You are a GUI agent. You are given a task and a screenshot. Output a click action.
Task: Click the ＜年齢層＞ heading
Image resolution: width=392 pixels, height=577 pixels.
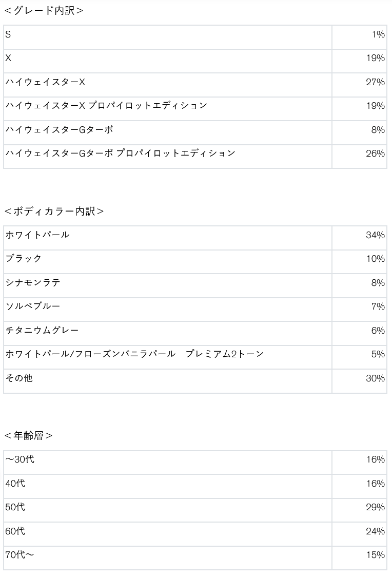[x=28, y=436]
